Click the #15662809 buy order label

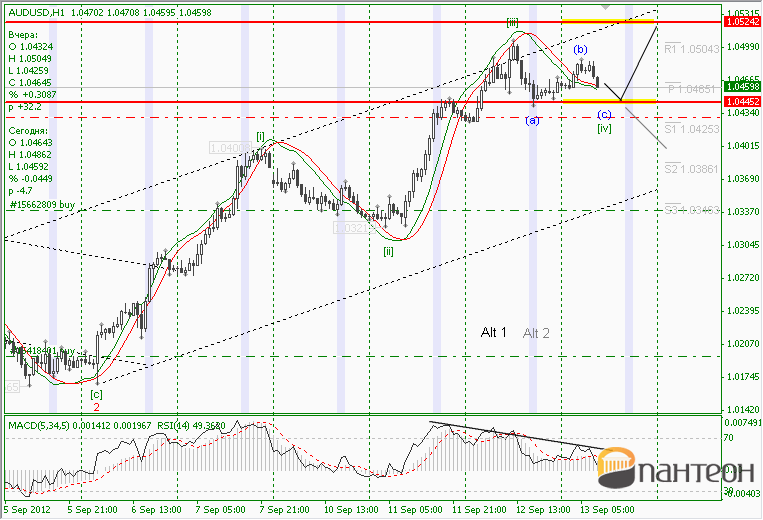(x=42, y=205)
